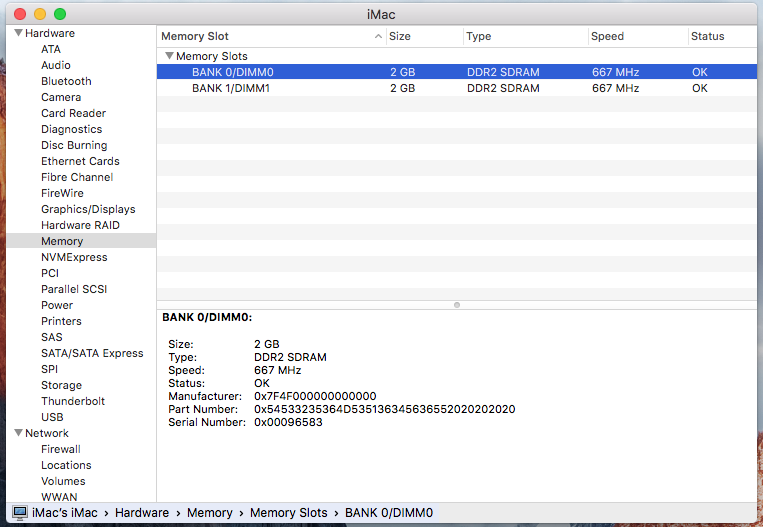
Task: Collapse the Network section triangle
Action: point(18,433)
